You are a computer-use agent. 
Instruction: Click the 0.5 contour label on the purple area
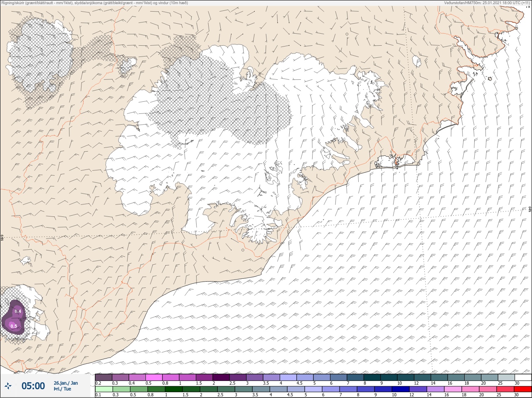[x=14, y=326]
